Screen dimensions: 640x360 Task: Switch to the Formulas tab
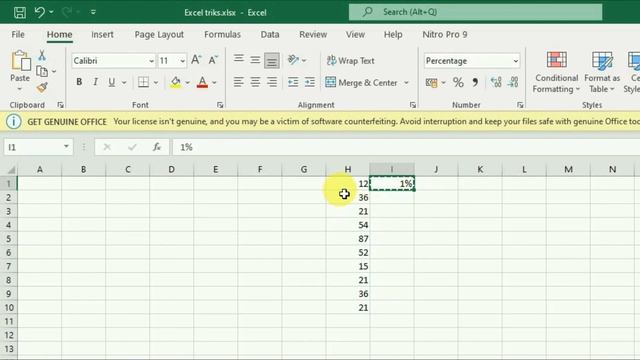222,34
